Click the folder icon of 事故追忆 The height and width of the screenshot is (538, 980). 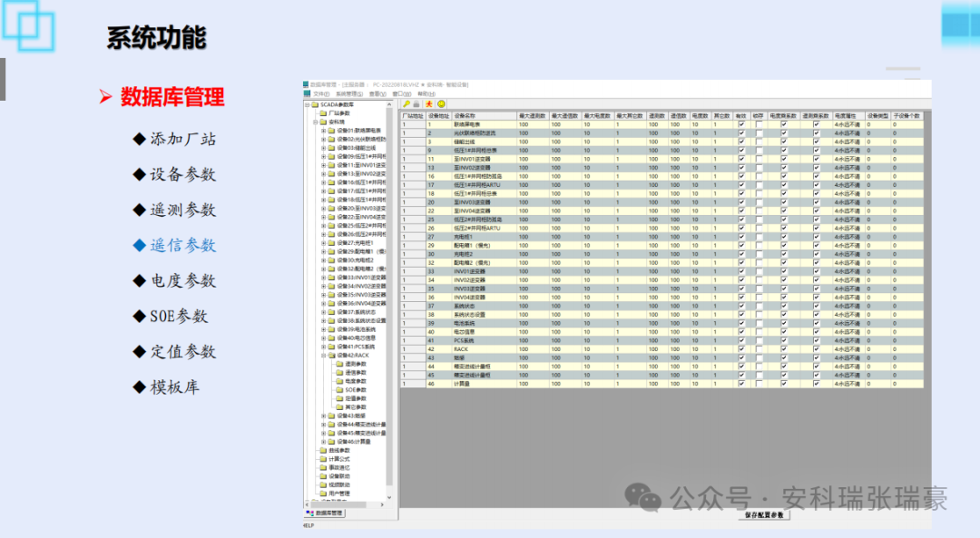pos(324,467)
